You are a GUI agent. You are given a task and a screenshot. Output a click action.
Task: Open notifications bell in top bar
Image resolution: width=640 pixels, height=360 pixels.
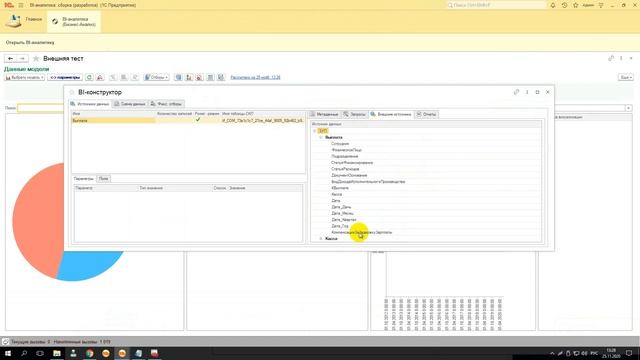point(553,5)
